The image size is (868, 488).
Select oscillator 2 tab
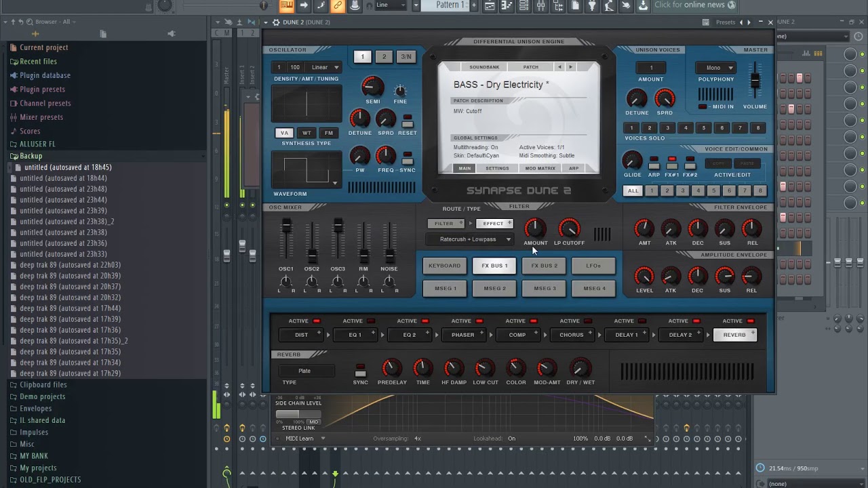[384, 57]
